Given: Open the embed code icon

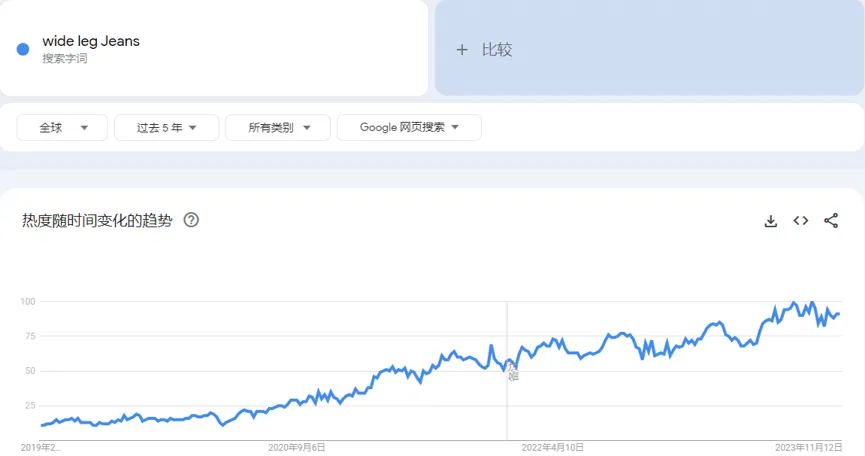Looking at the screenshot, I should tap(801, 221).
